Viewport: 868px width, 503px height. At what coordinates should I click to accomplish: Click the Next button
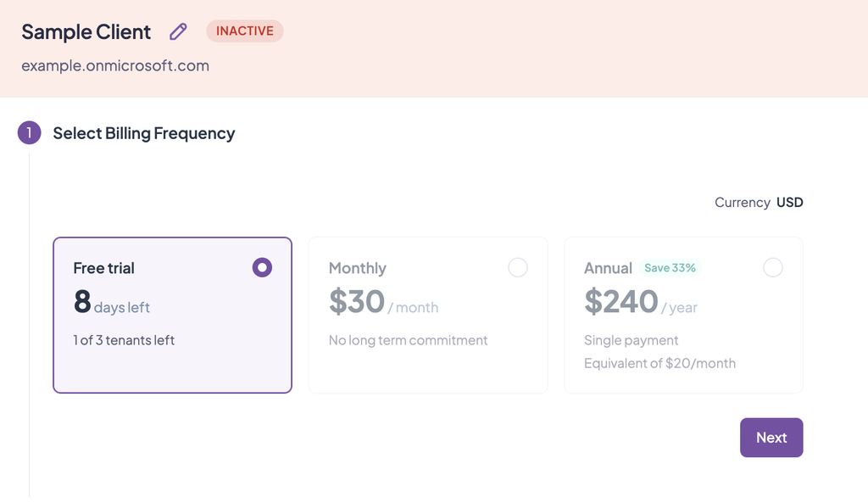click(x=771, y=438)
